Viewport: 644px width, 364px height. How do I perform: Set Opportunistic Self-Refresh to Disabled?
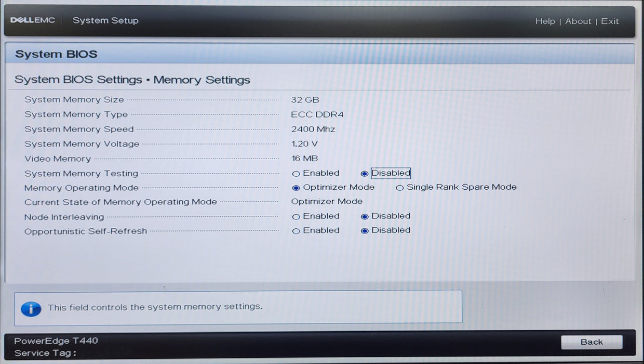click(365, 231)
